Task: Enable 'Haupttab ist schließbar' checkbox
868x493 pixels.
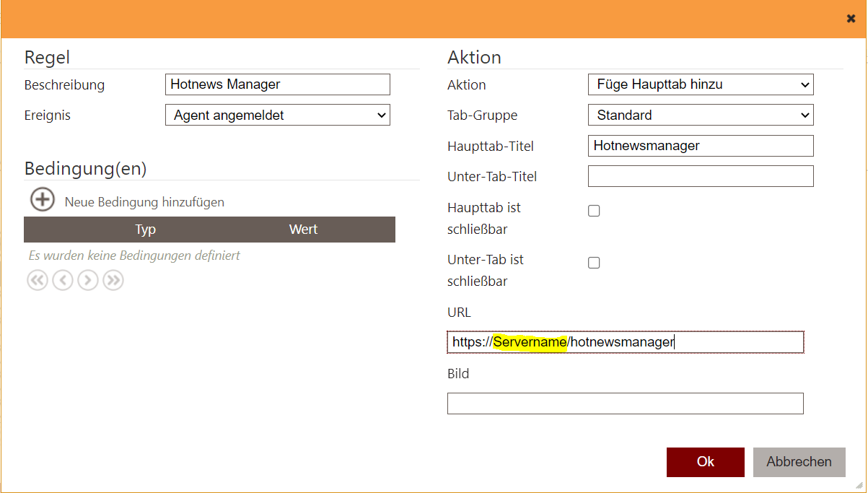Action: [x=594, y=211]
